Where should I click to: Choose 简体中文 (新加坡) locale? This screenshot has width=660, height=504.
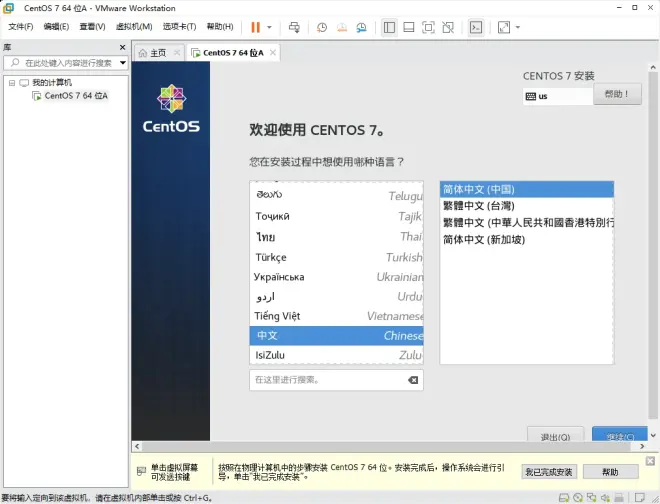527,240
